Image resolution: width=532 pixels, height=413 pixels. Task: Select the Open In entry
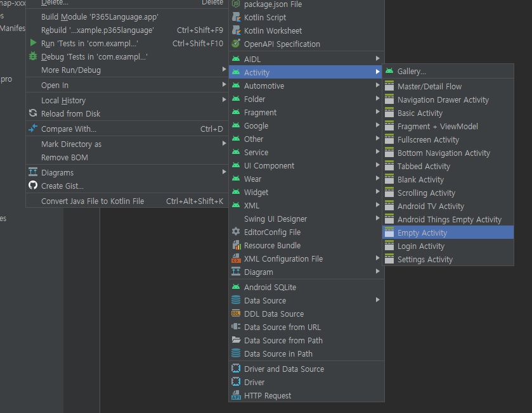pos(127,85)
